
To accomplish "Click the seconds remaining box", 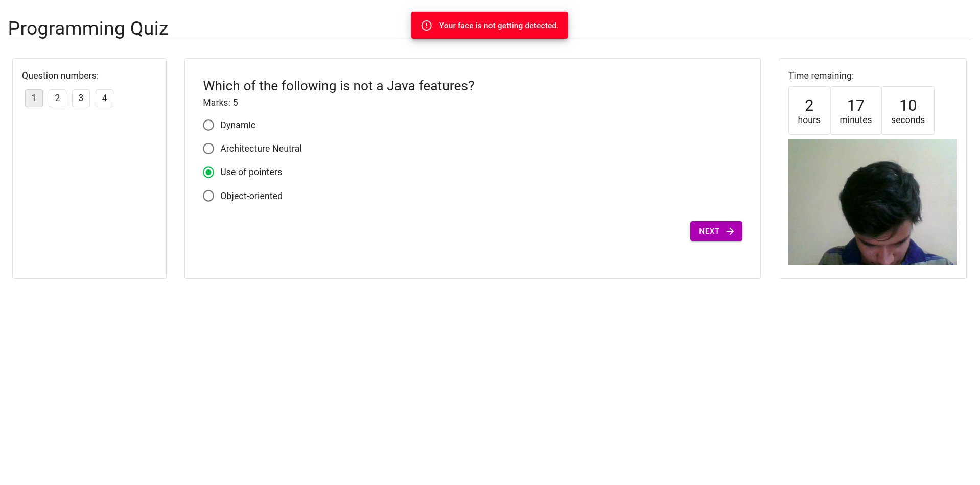I will click(907, 111).
